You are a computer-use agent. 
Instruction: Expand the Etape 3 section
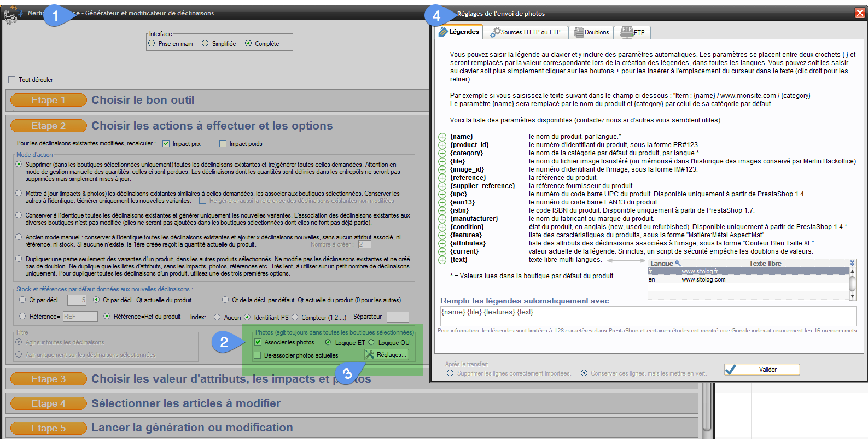[49, 379]
